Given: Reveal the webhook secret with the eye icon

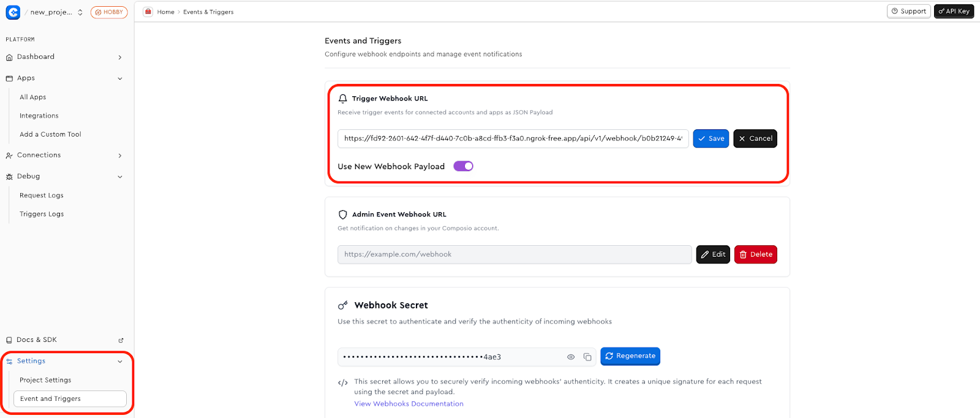Looking at the screenshot, I should (570, 357).
